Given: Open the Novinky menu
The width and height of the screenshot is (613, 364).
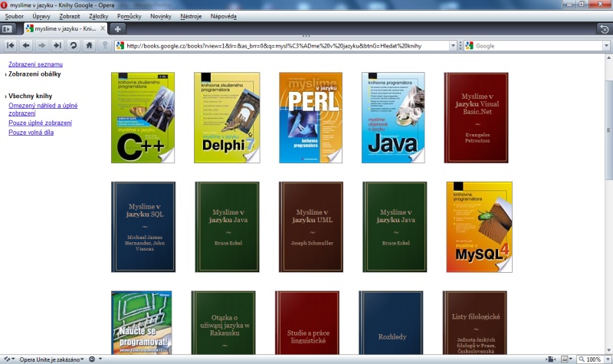Looking at the screenshot, I should (x=161, y=16).
